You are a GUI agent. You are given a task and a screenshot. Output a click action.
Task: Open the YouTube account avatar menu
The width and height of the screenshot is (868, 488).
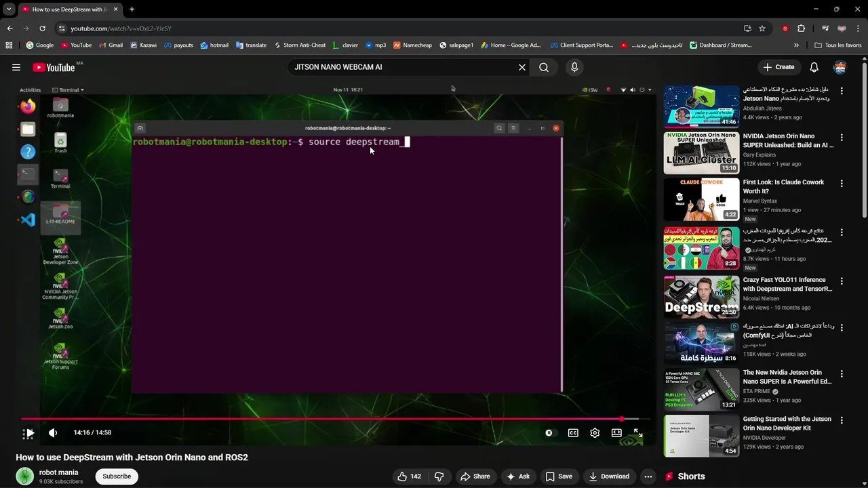point(840,67)
